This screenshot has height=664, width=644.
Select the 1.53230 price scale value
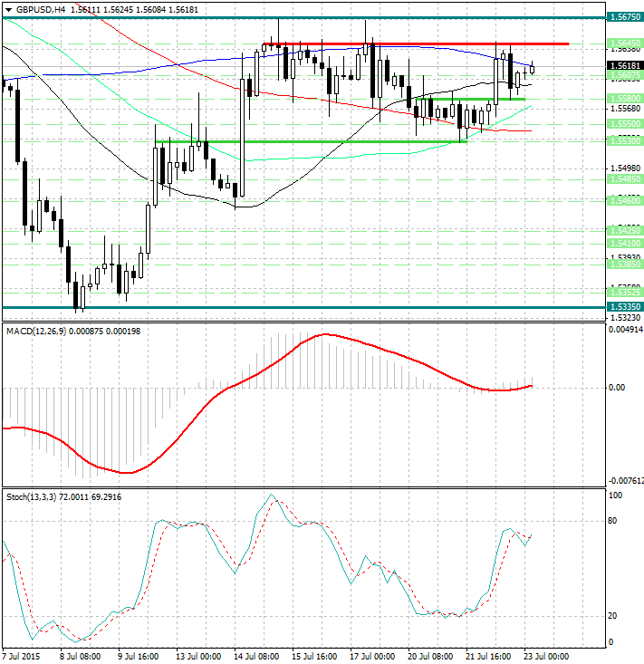click(626, 317)
